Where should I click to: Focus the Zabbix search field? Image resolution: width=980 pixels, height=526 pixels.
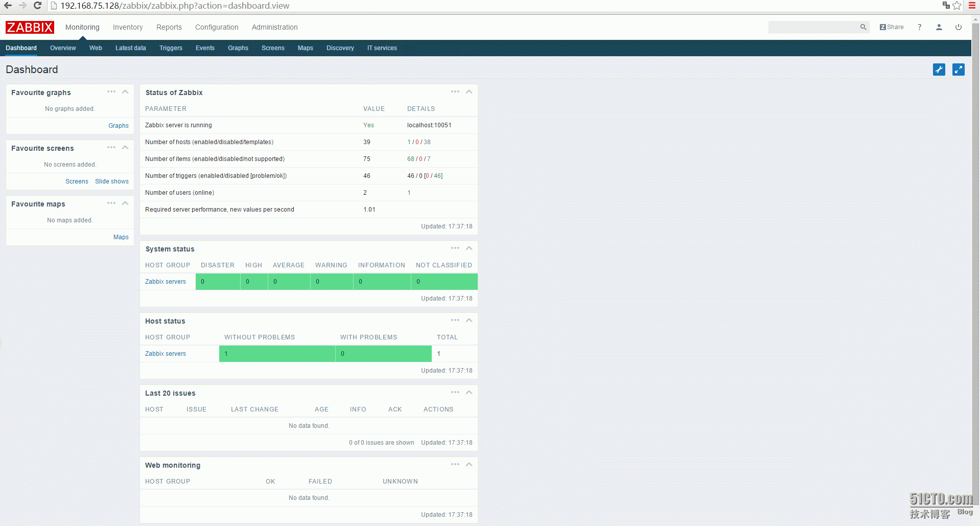pos(813,27)
